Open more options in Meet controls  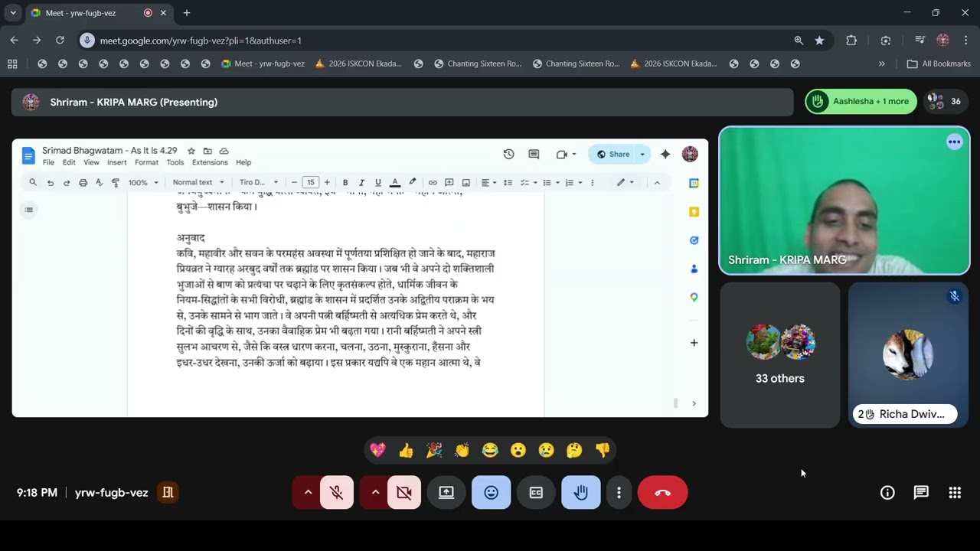pyautogui.click(x=619, y=493)
